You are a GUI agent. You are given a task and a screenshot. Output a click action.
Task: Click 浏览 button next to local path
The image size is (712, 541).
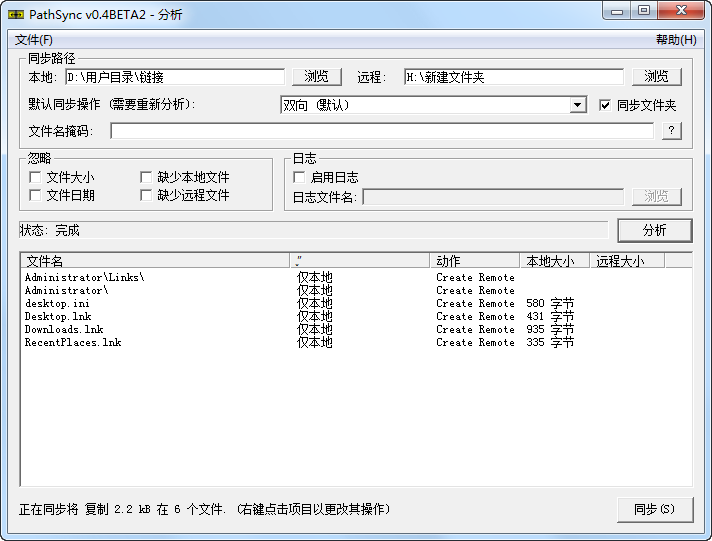(x=316, y=77)
